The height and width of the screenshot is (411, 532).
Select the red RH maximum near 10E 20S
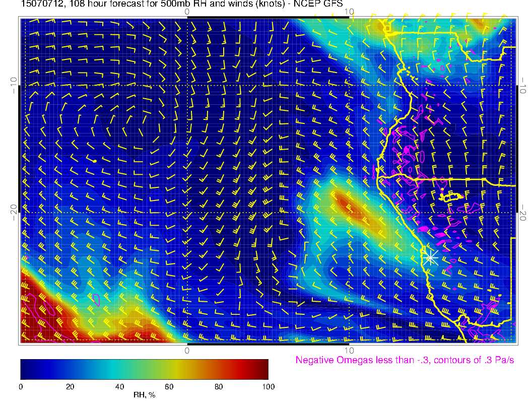tap(346, 202)
